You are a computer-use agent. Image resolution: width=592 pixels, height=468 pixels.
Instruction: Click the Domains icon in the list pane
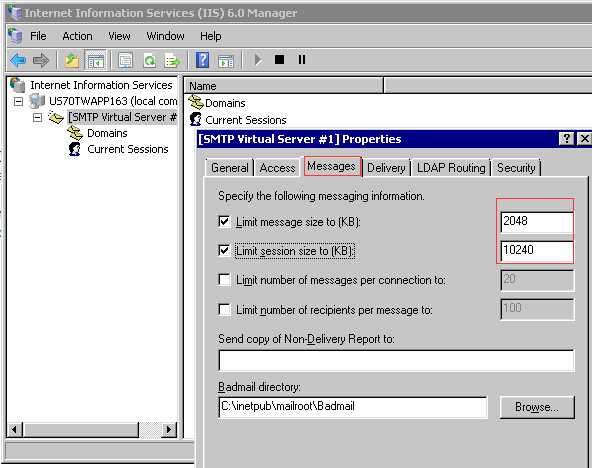[x=196, y=102]
